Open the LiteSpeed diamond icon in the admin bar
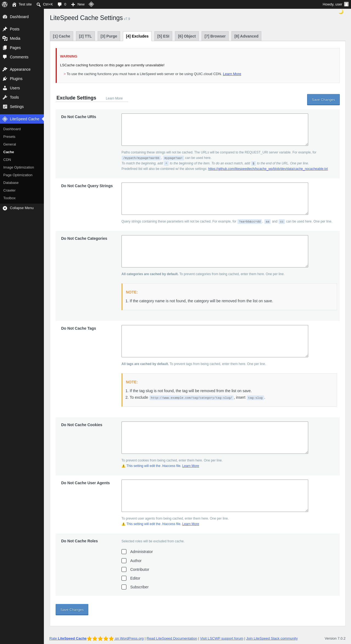The height and width of the screenshot is (644, 351). click(x=91, y=4)
